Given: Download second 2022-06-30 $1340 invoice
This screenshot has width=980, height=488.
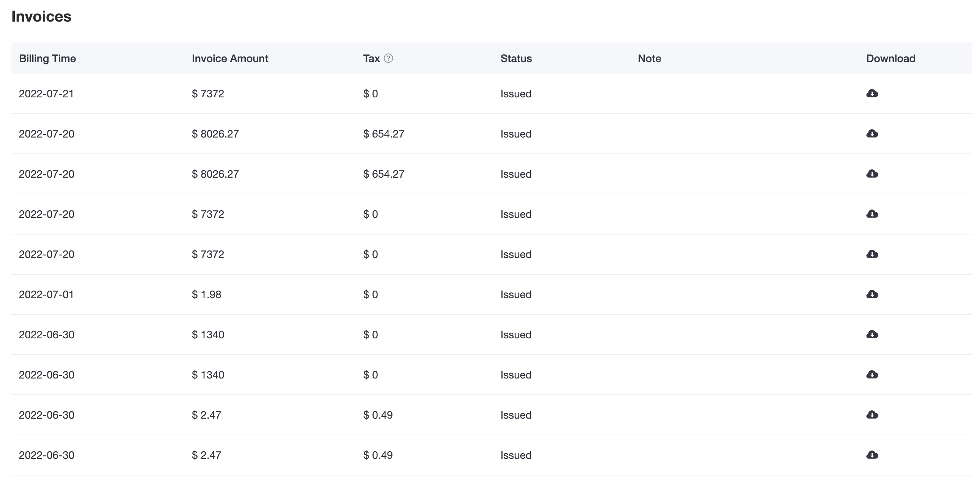Looking at the screenshot, I should (x=872, y=375).
